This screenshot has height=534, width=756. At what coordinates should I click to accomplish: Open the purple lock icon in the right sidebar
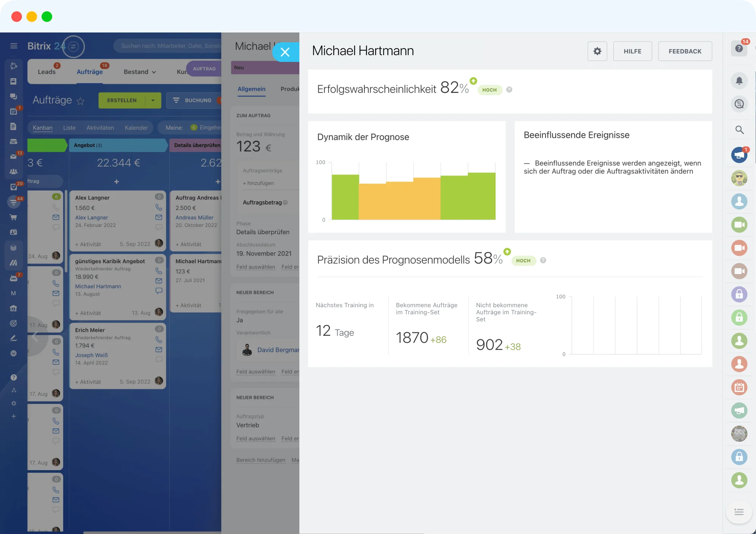click(739, 294)
